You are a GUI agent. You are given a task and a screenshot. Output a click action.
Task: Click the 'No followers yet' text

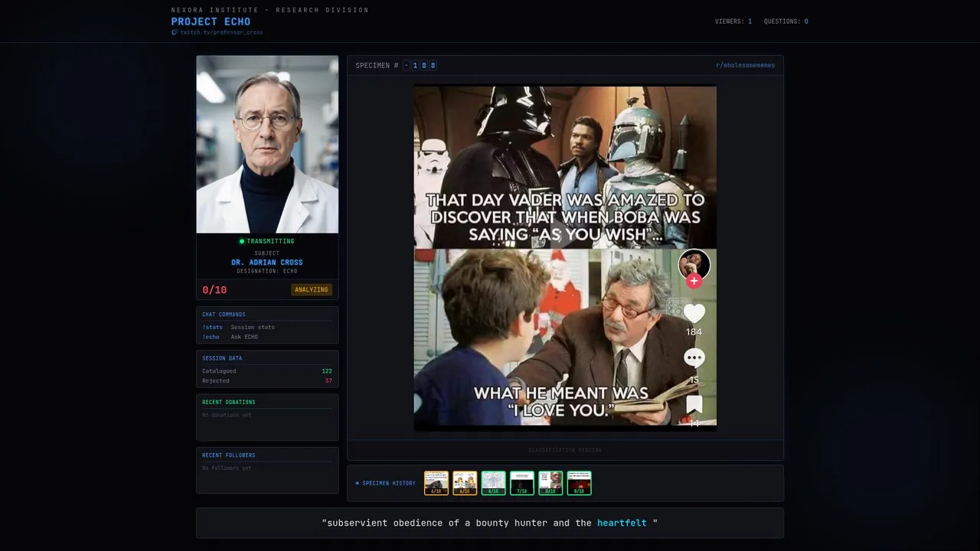(227, 468)
